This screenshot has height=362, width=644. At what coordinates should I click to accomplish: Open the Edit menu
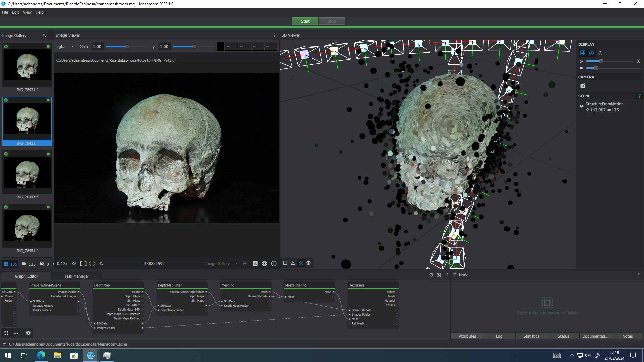(x=15, y=12)
